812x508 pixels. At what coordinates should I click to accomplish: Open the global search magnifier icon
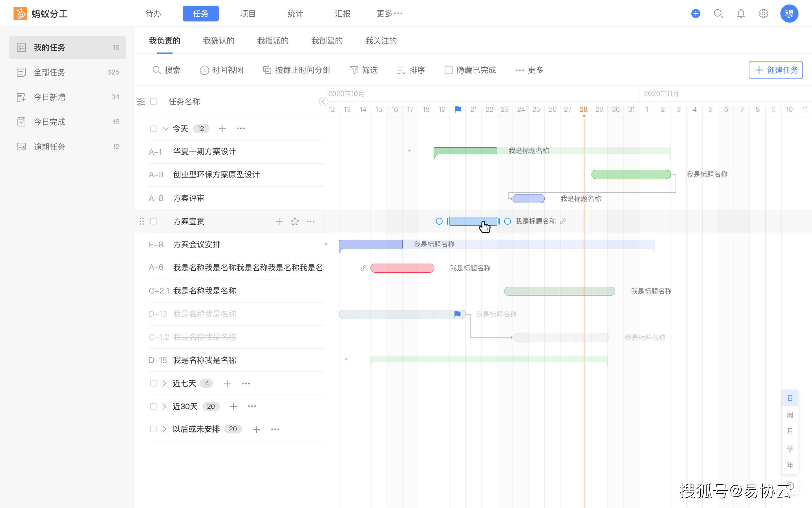pos(718,14)
